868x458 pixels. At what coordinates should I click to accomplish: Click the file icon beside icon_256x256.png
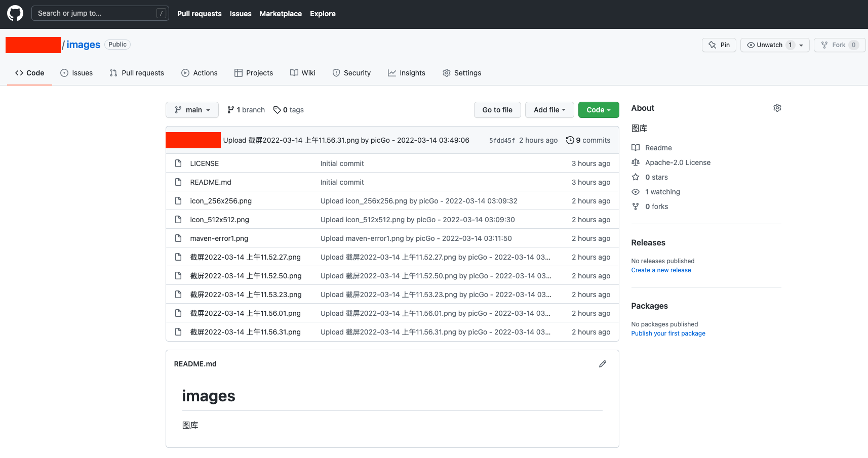178,201
